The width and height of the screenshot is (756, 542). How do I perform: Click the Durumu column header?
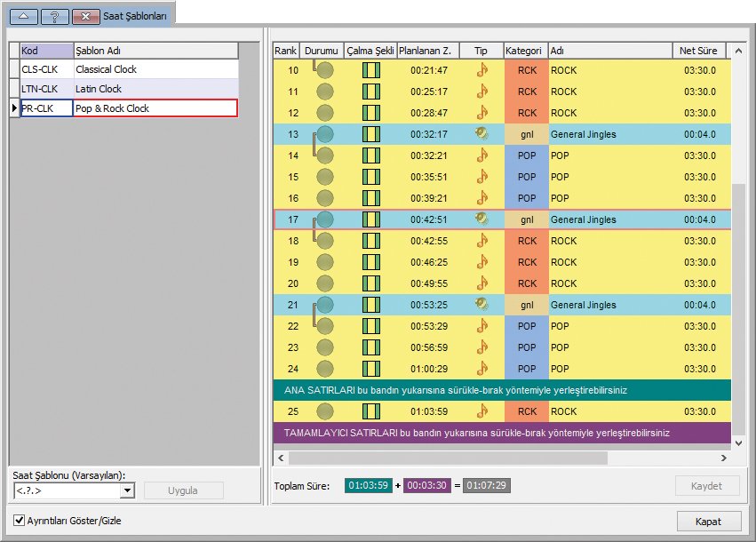point(322,51)
